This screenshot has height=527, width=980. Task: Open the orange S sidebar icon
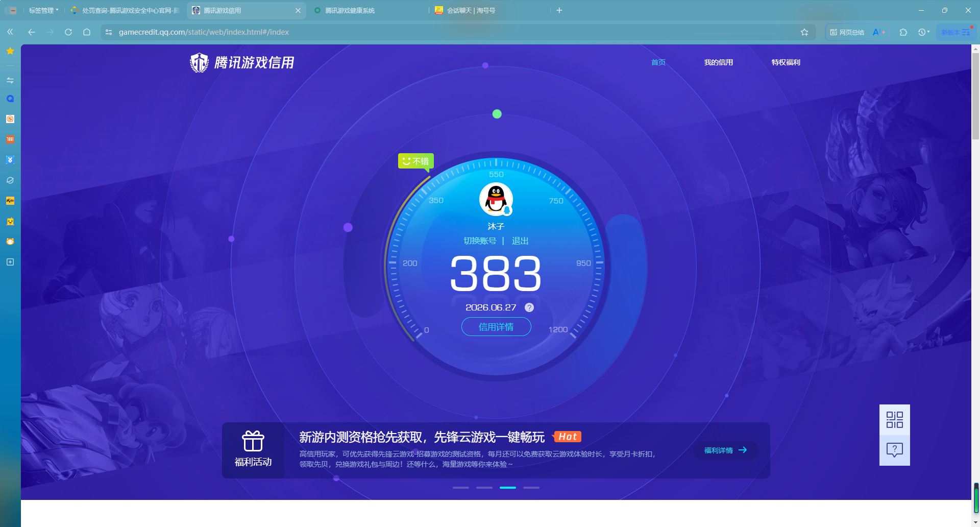(x=10, y=119)
